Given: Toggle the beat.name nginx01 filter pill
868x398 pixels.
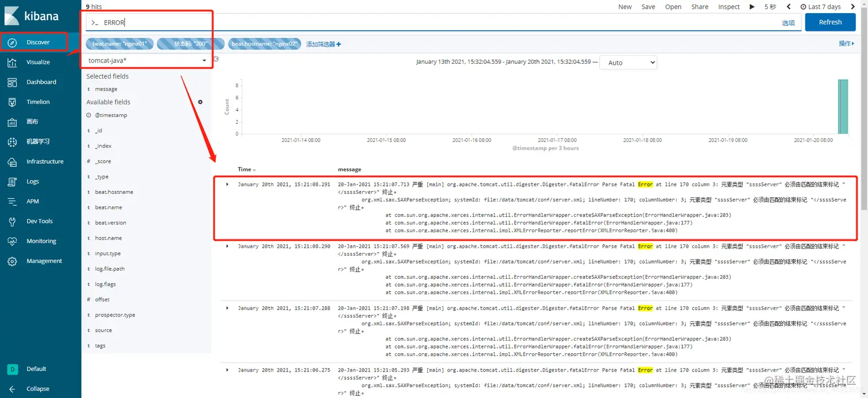Looking at the screenshot, I should pos(120,44).
